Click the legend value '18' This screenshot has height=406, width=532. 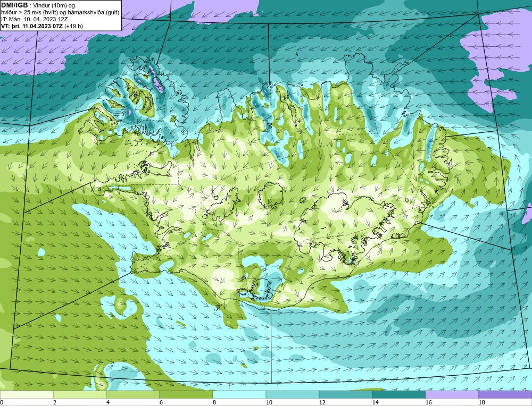tap(481, 402)
